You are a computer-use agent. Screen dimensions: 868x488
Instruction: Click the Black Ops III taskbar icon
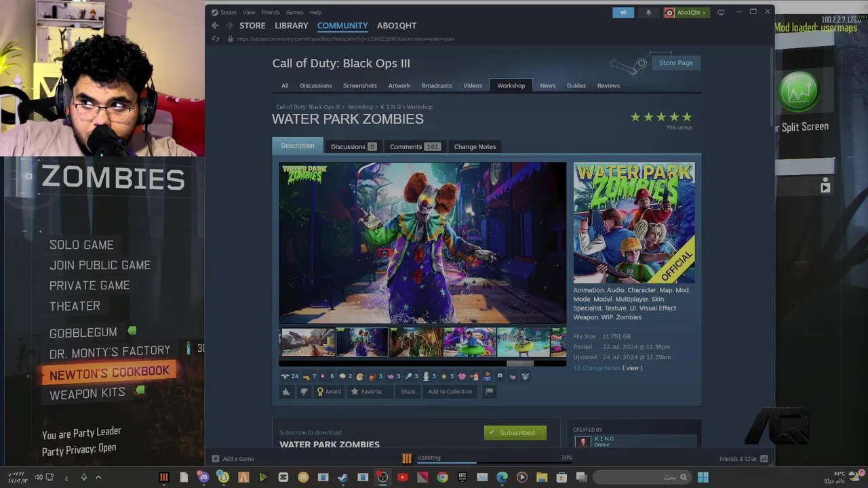pyautogui.click(x=163, y=477)
